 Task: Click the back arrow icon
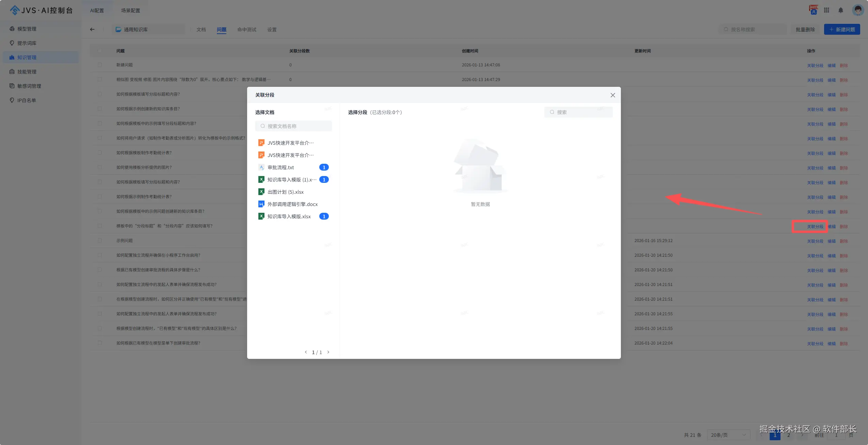tap(92, 30)
